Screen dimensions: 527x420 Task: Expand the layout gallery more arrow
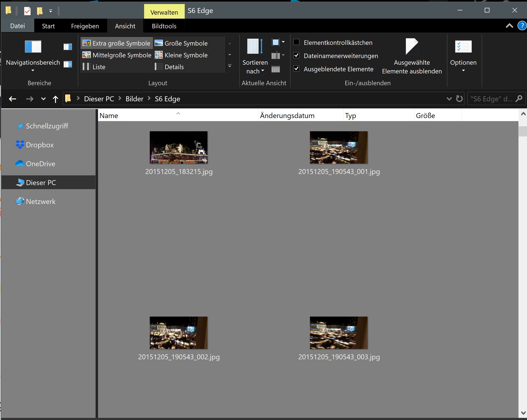[230, 66]
